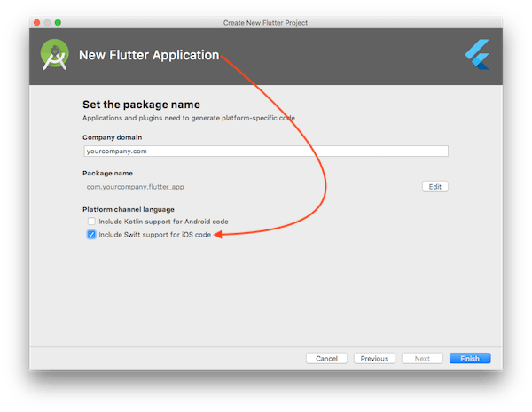The width and height of the screenshot is (532, 412).
Task: Click the Flutter logo icon
Action: [x=477, y=55]
